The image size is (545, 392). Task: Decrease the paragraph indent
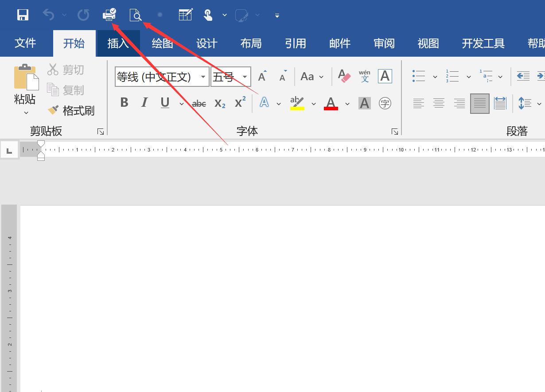[x=523, y=76]
